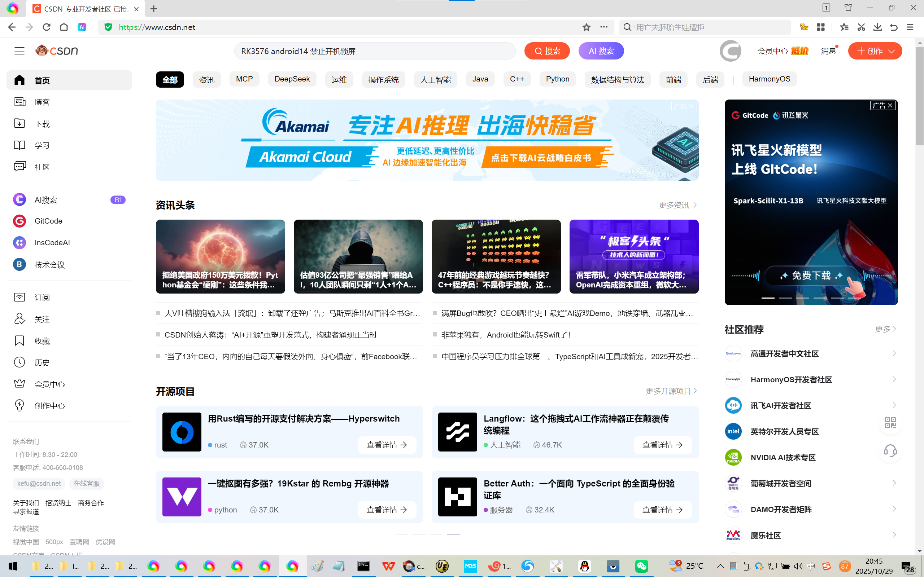
Task: Click the GitCode icon in the sidebar
Action: (x=19, y=221)
